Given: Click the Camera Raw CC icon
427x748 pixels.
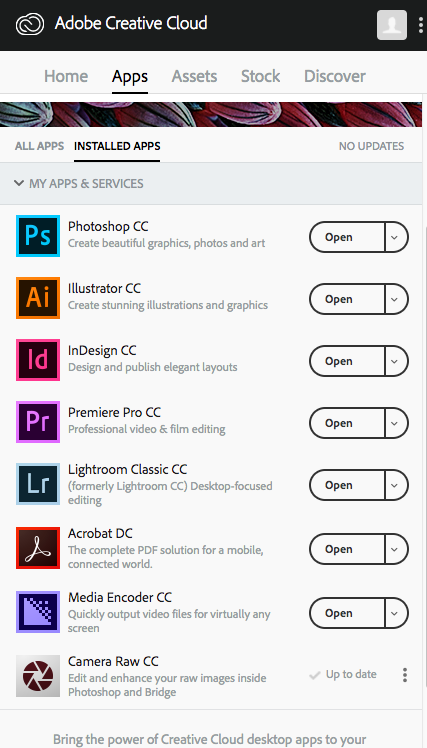Looking at the screenshot, I should (38, 676).
